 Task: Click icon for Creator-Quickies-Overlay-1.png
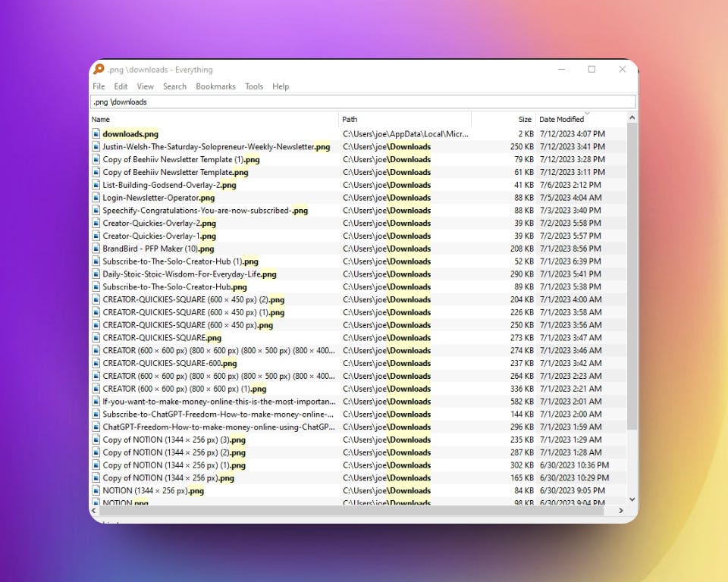[96, 236]
